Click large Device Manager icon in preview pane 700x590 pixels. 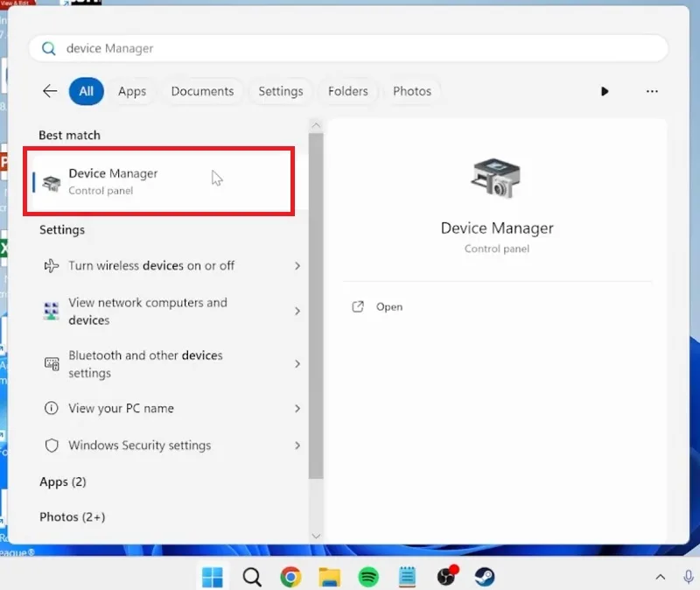(496, 179)
